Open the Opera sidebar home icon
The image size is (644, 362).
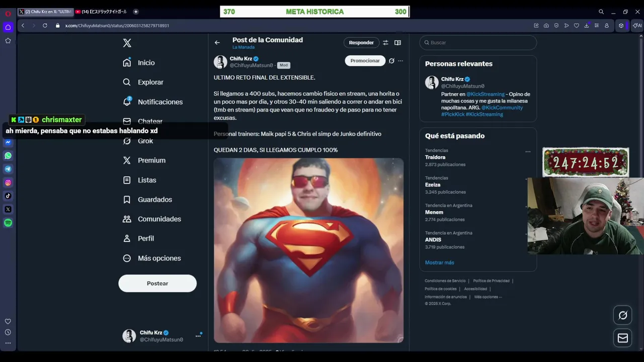coord(8,27)
